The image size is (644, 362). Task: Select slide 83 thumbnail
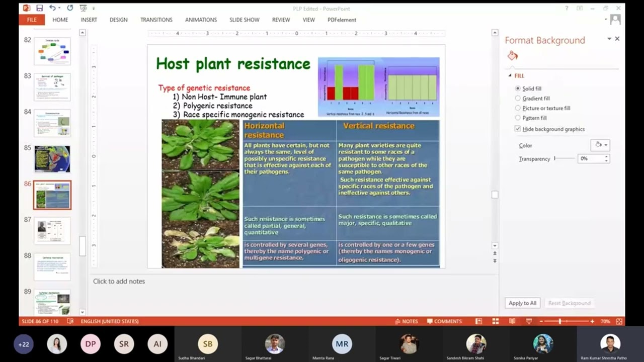52,87
